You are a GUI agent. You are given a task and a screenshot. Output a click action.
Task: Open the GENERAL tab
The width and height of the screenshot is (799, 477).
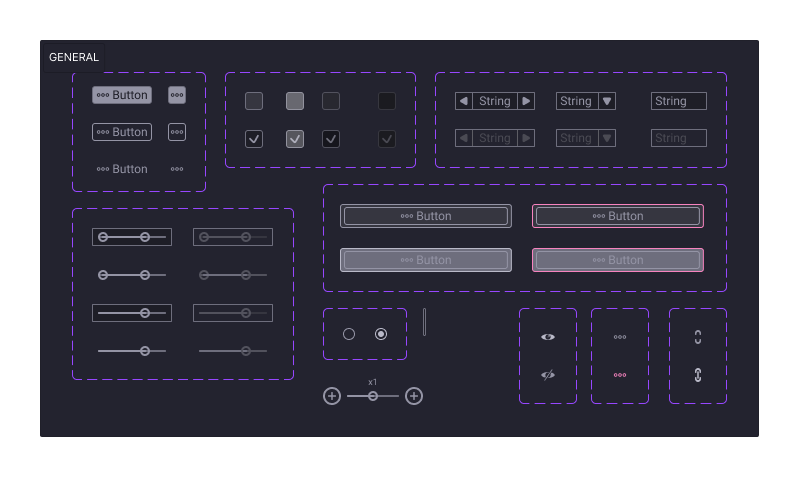pyautogui.click(x=74, y=57)
